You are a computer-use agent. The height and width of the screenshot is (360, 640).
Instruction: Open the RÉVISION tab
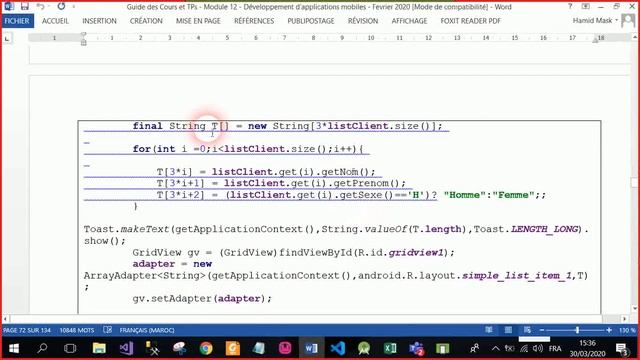click(x=363, y=21)
